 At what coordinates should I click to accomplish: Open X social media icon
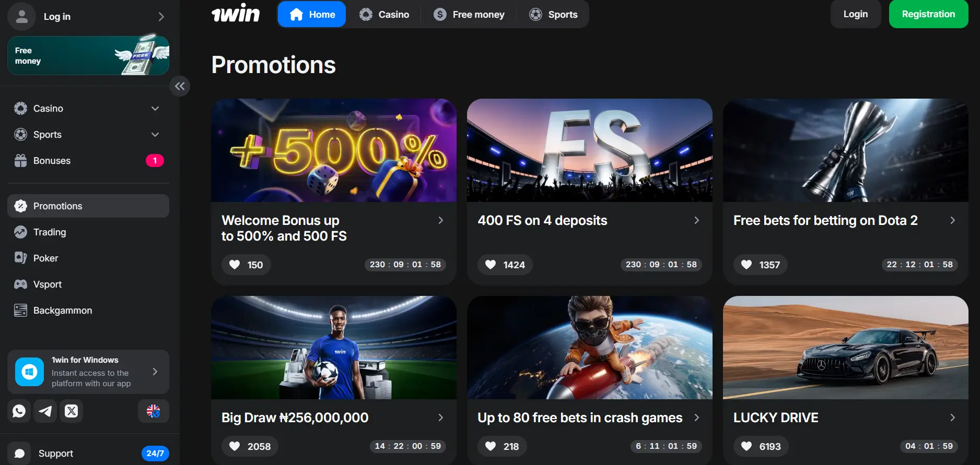point(72,411)
